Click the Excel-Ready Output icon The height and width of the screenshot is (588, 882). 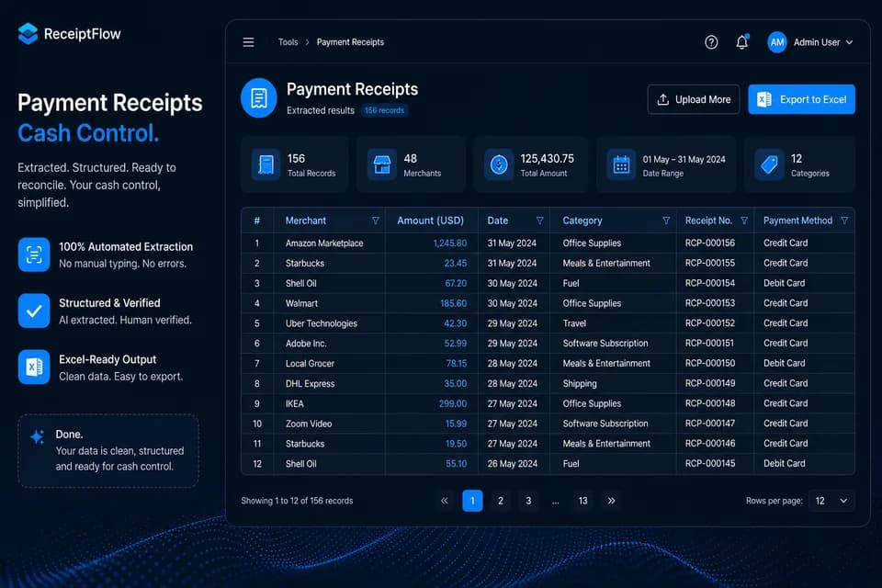[x=34, y=367]
